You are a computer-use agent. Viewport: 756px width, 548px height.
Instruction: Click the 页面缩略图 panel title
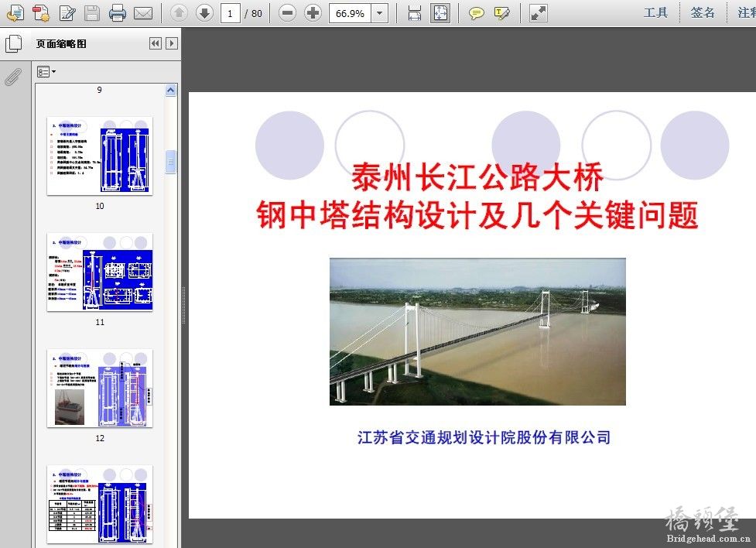click(x=61, y=44)
